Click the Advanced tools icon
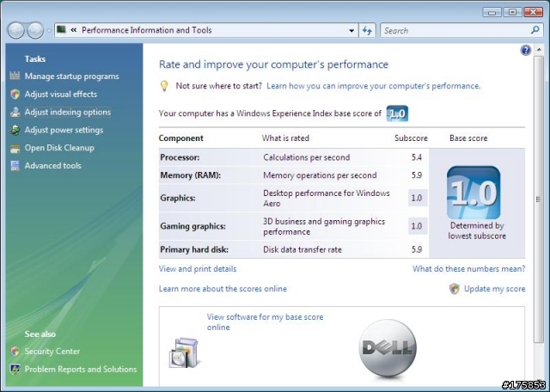550x392 pixels. 15,166
